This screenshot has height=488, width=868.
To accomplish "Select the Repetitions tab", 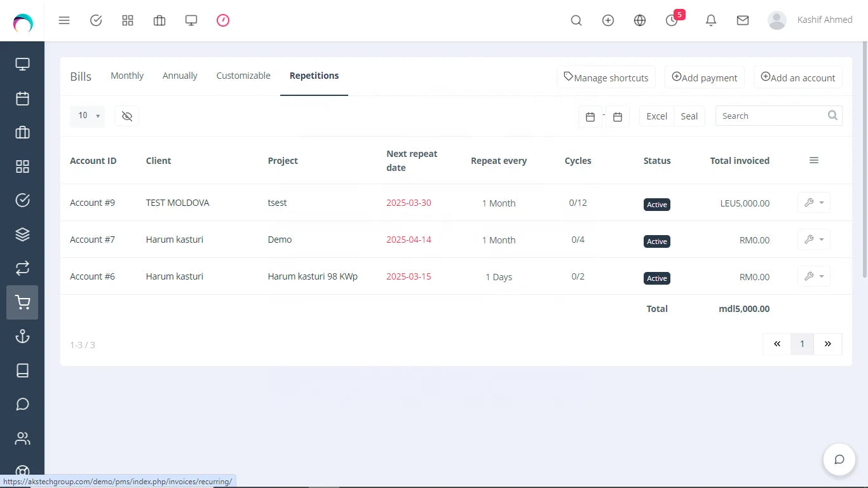I will [x=314, y=76].
